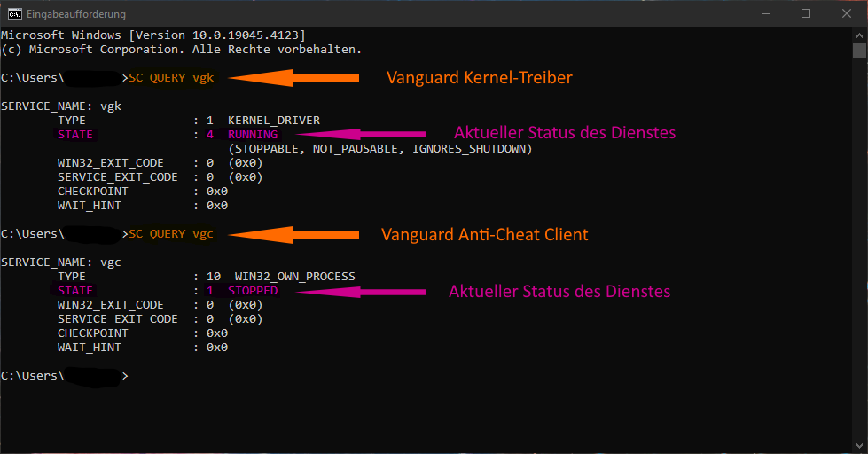Viewport: 868px width, 454px height.
Task: Click SERVICE_EXIT_CODE under the vgk service
Action: point(117,177)
